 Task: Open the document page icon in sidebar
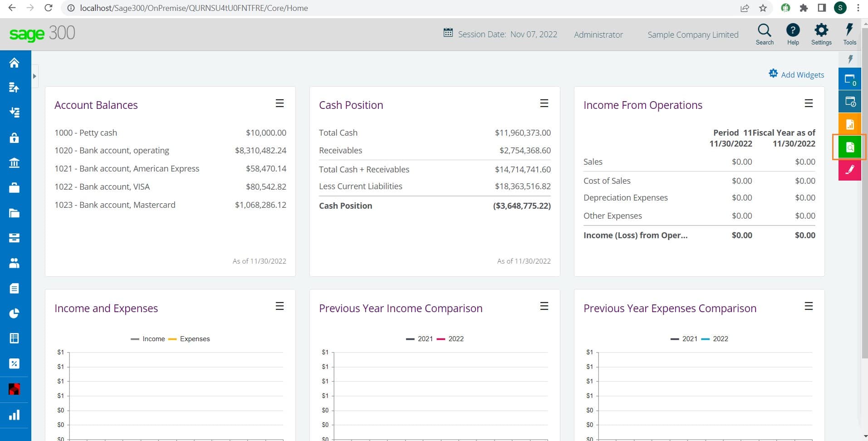pos(14,288)
